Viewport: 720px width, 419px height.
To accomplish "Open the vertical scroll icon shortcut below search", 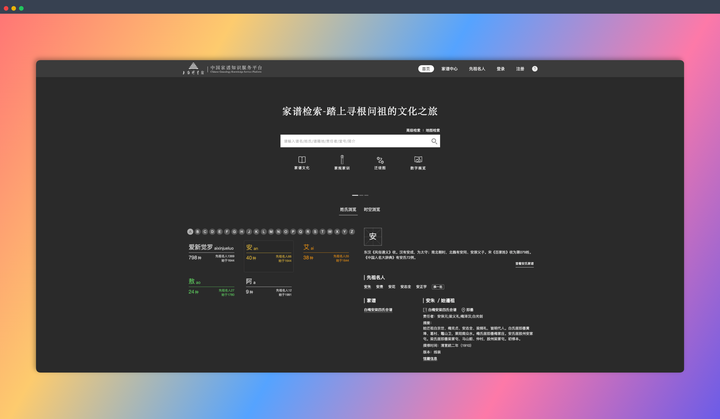I will click(342, 159).
